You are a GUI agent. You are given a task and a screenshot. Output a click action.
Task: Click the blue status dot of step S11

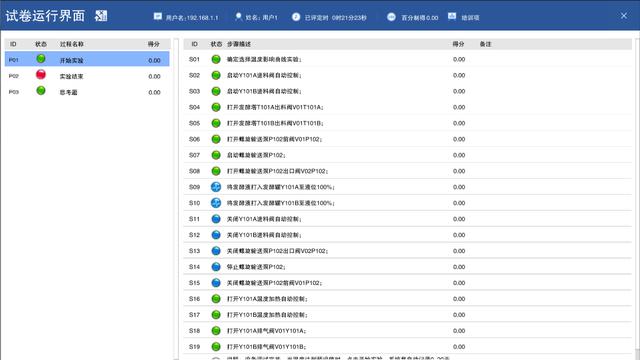coord(216,219)
